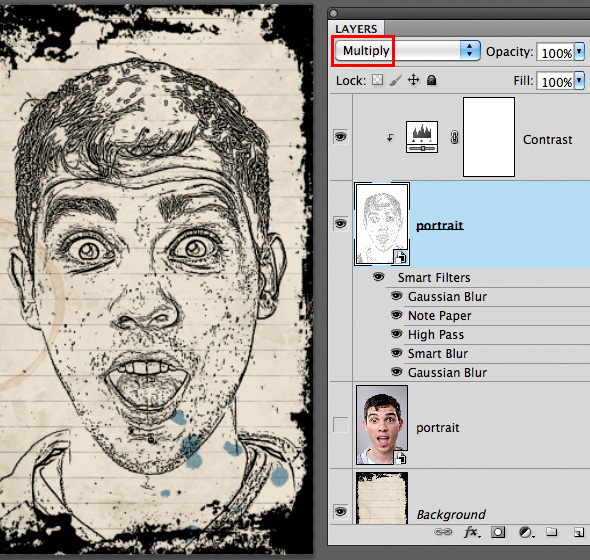Hide the Note Paper smart filter
The height and width of the screenshot is (560, 590).
396,315
